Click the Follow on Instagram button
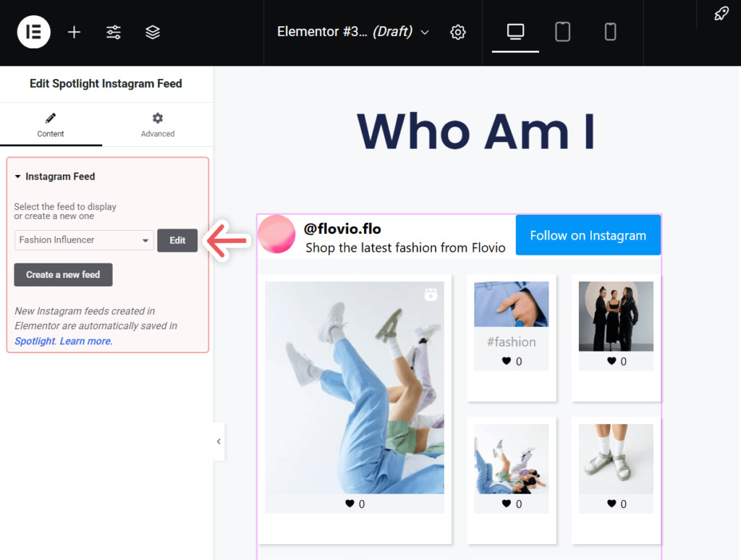The height and width of the screenshot is (560, 741). pyautogui.click(x=588, y=235)
